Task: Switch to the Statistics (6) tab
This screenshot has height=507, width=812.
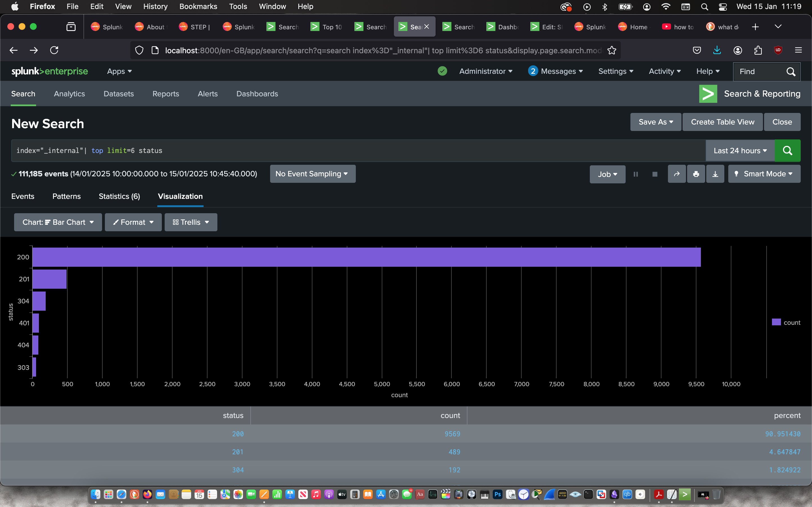Action: point(119,196)
